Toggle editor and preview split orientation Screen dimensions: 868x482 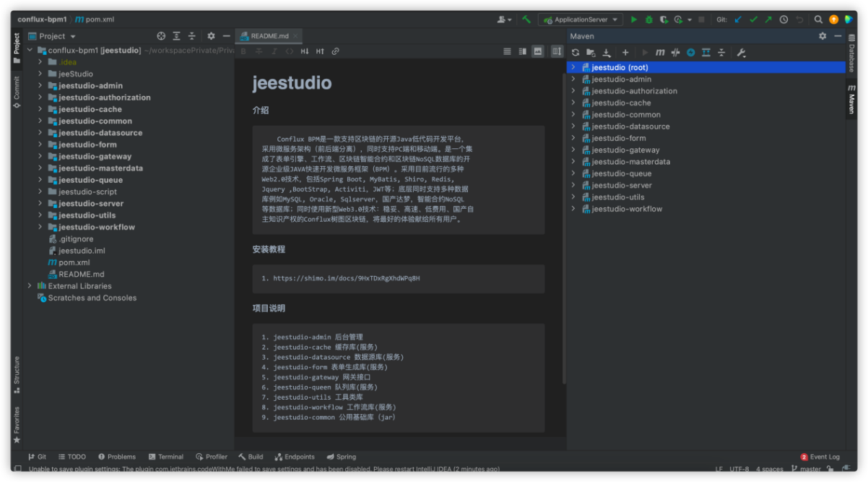point(557,51)
